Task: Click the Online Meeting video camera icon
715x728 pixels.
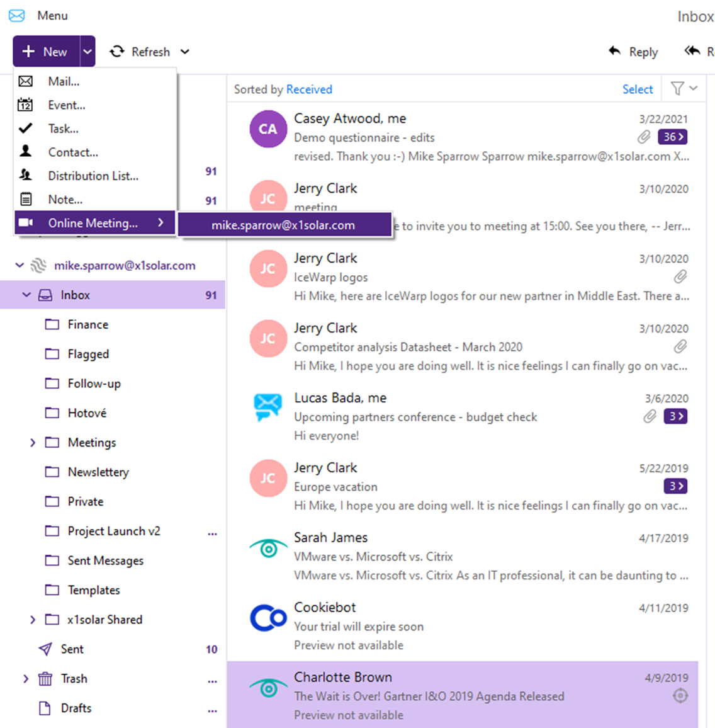Action: (26, 223)
